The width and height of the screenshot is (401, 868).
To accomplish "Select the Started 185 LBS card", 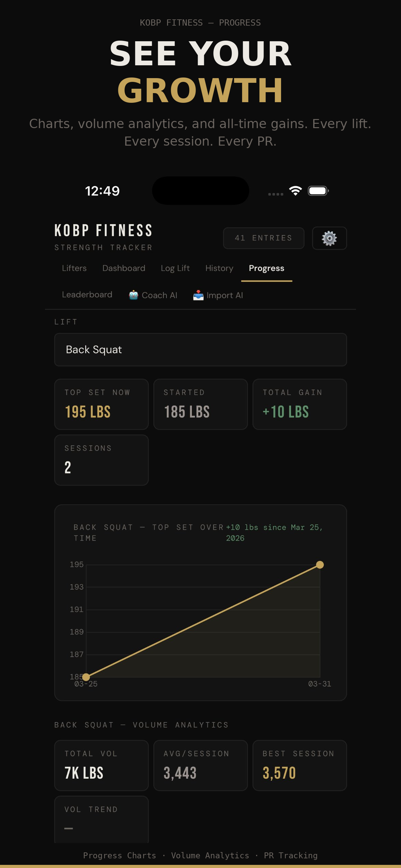I will tap(200, 404).
